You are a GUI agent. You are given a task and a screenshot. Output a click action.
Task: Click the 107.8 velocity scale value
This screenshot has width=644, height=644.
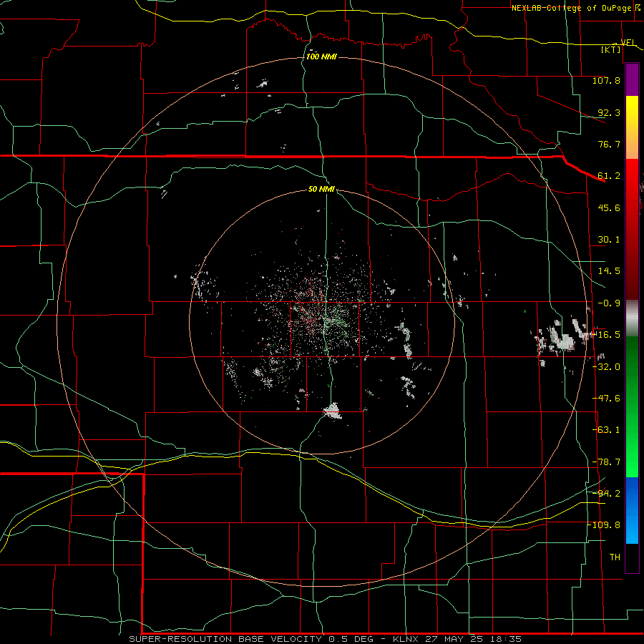[x=606, y=80]
